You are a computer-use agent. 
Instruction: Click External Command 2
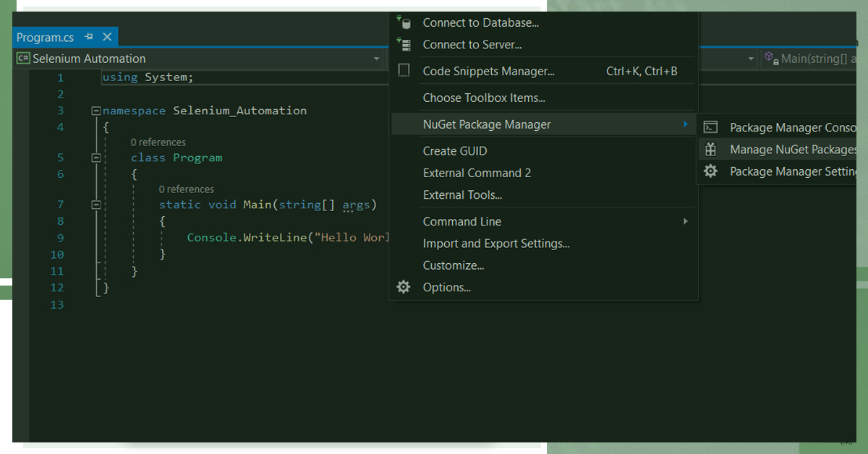[543, 173]
